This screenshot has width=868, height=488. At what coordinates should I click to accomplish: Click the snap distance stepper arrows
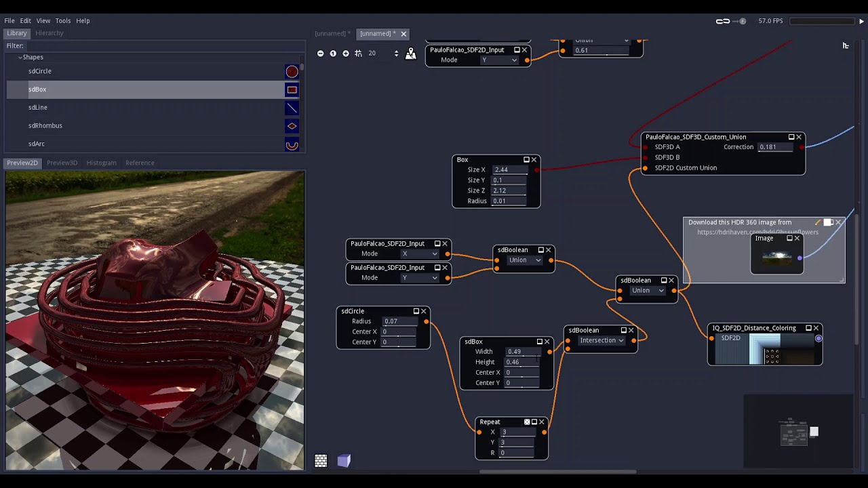coord(396,54)
